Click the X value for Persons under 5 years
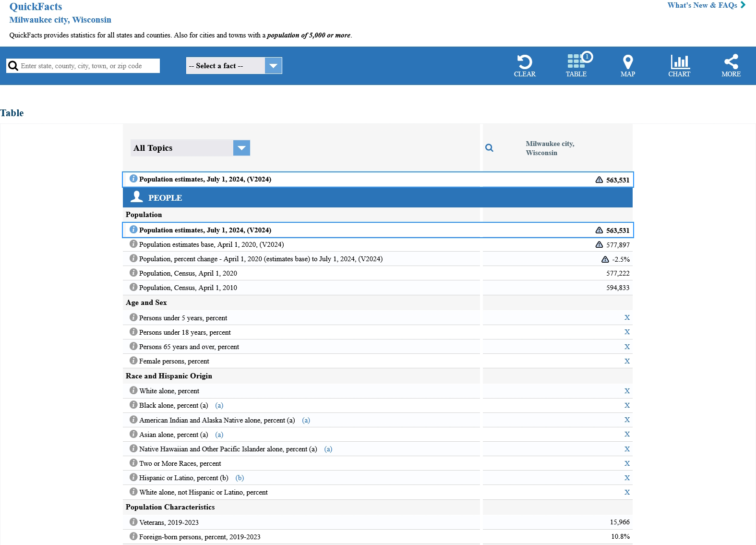The width and height of the screenshot is (756, 545). point(627,318)
